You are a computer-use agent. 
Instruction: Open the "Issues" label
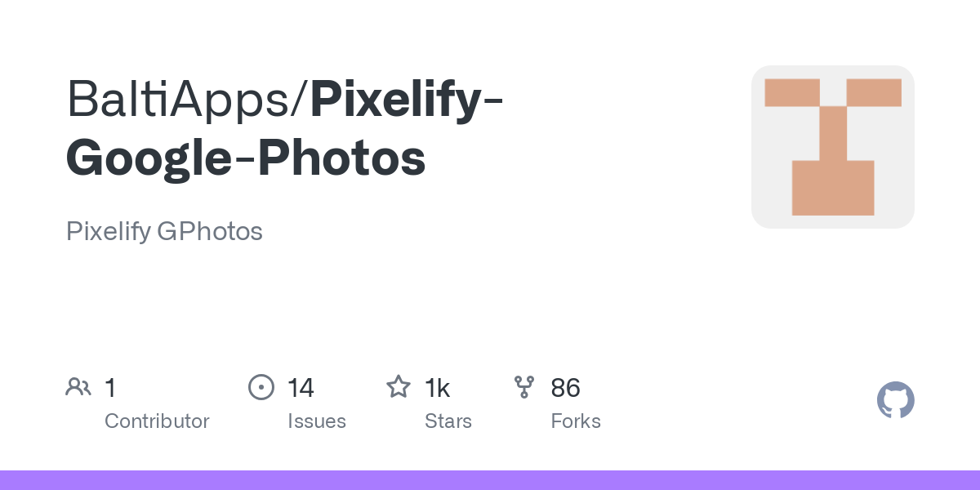click(317, 421)
